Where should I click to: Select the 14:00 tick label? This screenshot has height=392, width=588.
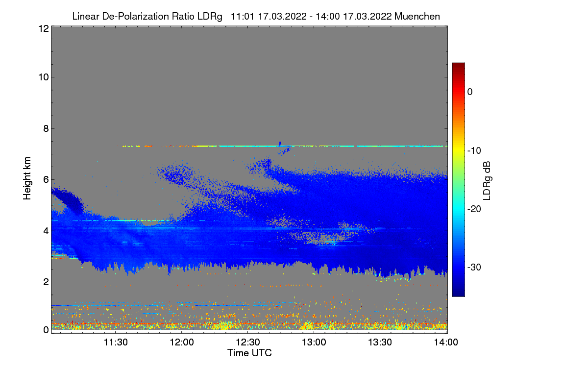(446, 343)
